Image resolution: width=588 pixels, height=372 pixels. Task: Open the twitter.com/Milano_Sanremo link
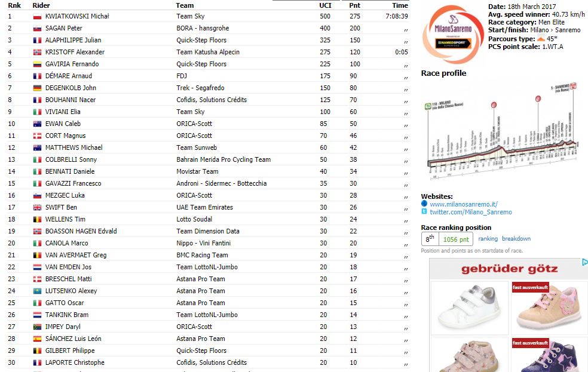(x=471, y=212)
